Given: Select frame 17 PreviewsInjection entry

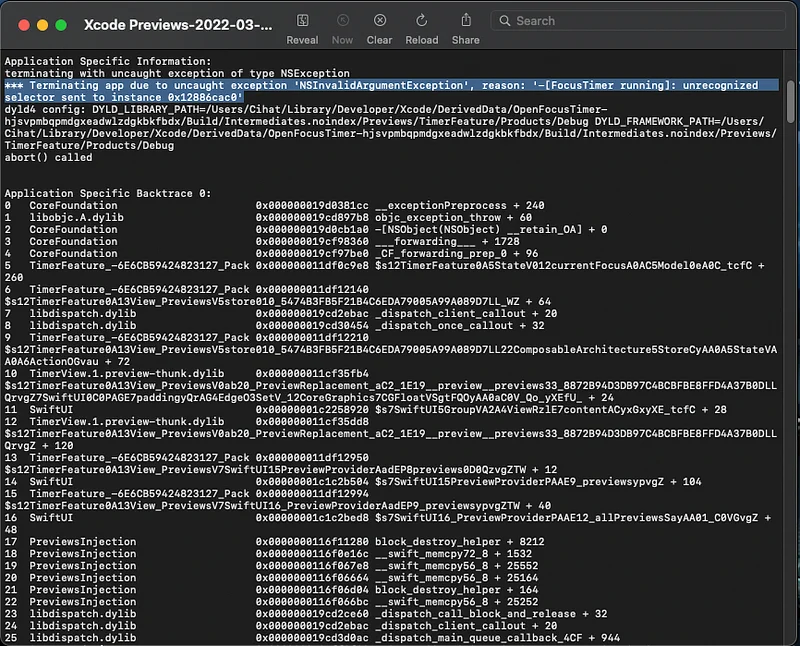Looking at the screenshot, I should tap(150, 542).
